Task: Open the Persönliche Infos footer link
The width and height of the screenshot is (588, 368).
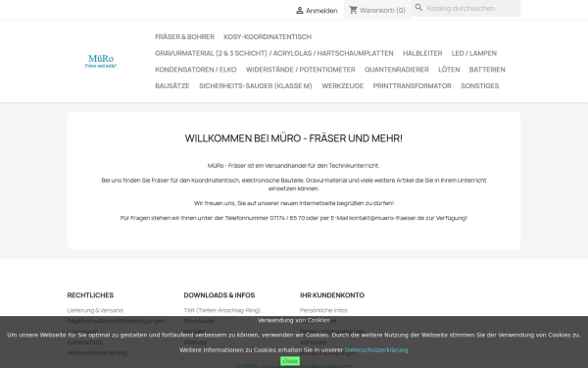Action: point(323,310)
